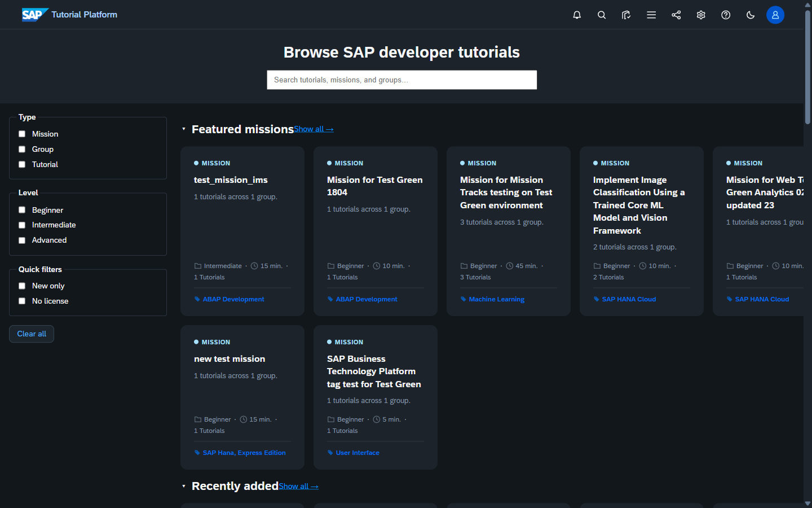The width and height of the screenshot is (812, 508).
Task: Open the user profile avatar
Action: pyautogui.click(x=775, y=15)
